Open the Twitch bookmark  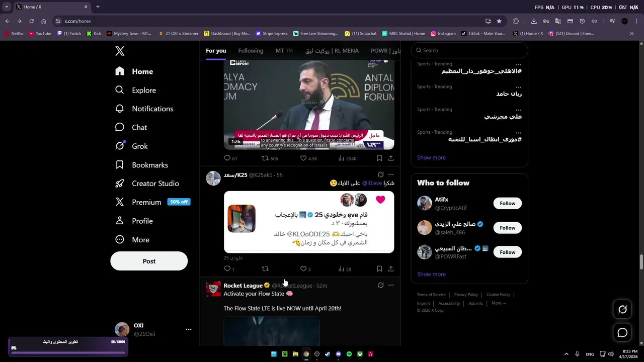point(69,34)
